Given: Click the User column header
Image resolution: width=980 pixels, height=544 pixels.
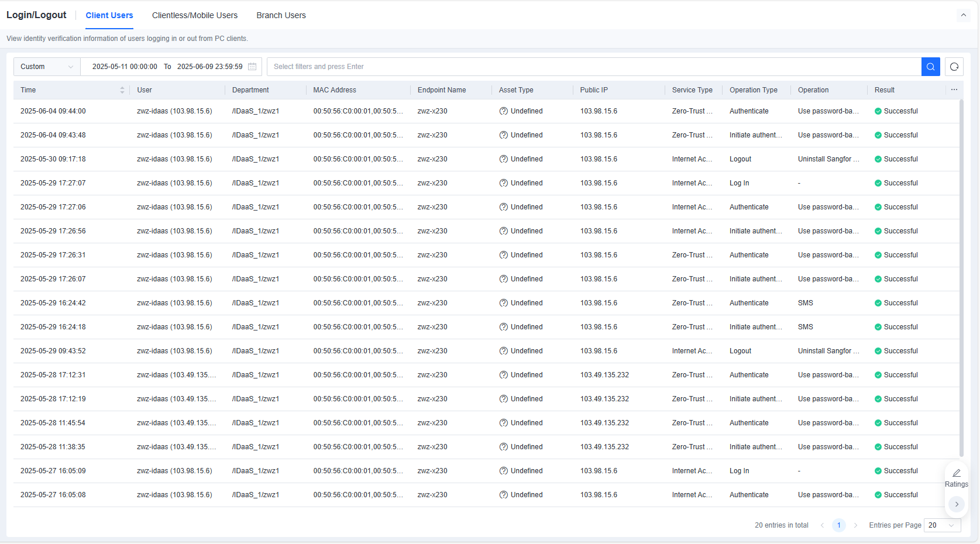Looking at the screenshot, I should click(x=145, y=90).
